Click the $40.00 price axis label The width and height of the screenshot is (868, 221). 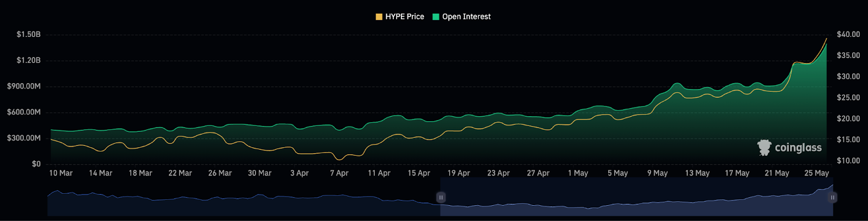coord(848,34)
